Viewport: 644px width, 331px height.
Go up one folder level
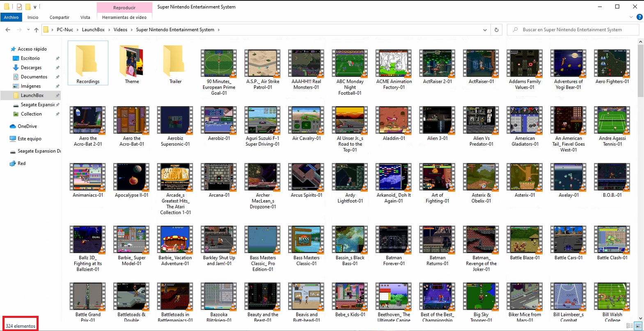[36, 30]
